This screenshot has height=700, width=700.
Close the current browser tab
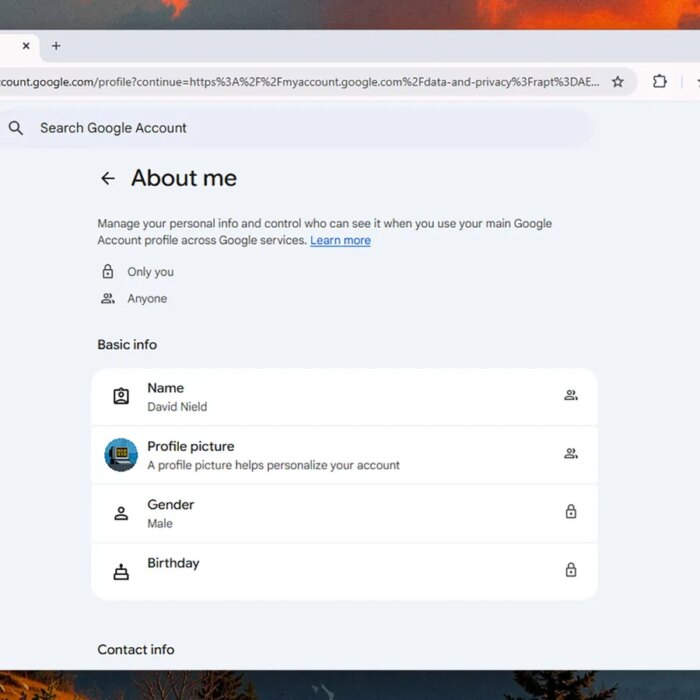tap(26, 46)
